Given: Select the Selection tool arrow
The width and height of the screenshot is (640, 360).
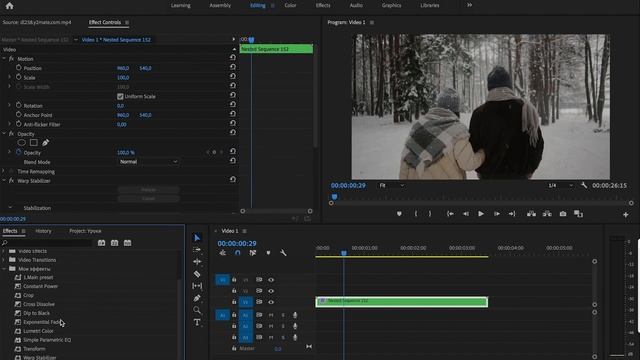Looking at the screenshot, I should click(197, 238).
